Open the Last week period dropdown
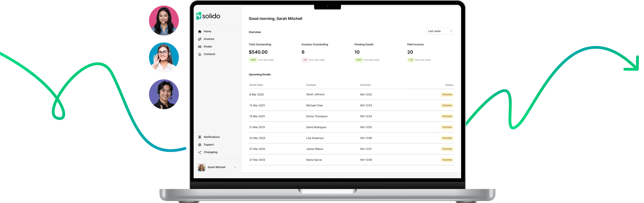Image resolution: width=644 pixels, height=203 pixels. point(439,31)
